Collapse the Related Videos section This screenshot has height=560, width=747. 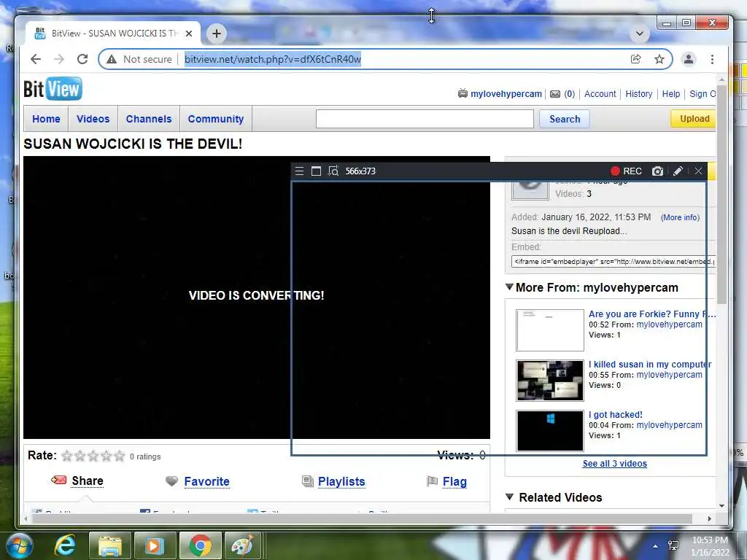509,497
